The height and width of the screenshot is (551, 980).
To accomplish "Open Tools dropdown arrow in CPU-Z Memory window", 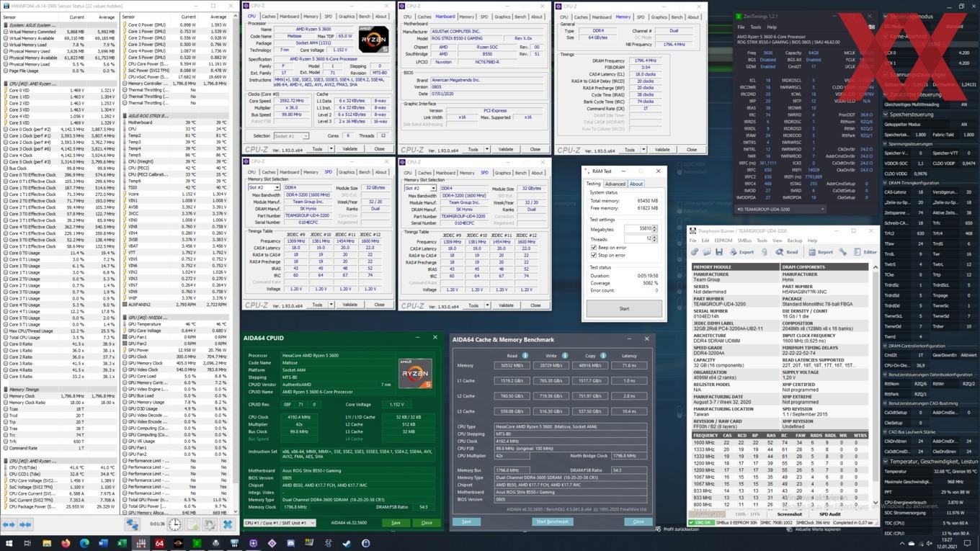I will pyautogui.click(x=643, y=149).
